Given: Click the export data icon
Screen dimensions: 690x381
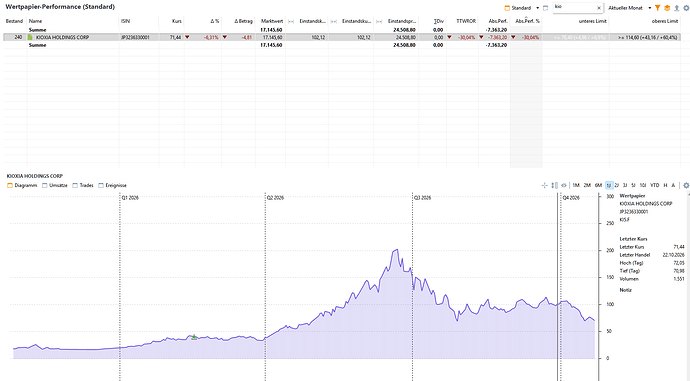Looking at the screenshot, I should (676, 8).
